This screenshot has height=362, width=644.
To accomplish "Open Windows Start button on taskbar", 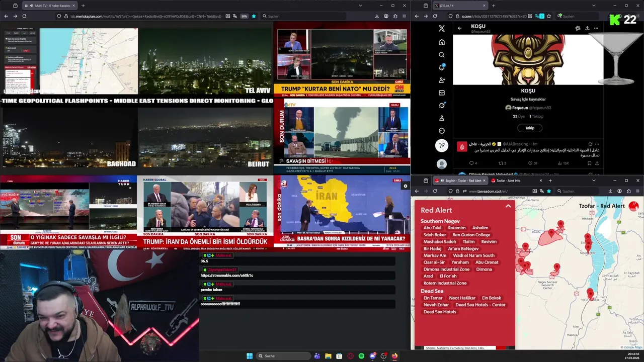I will [250, 356].
